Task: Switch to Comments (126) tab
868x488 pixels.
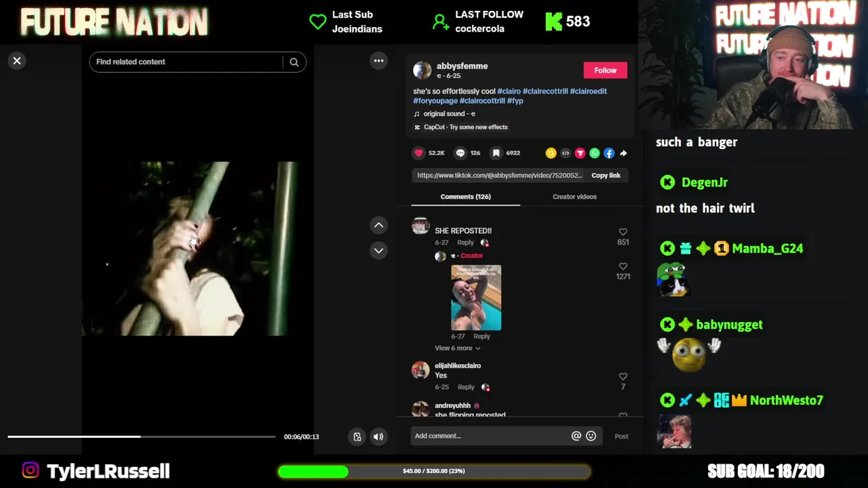Action: (x=465, y=197)
